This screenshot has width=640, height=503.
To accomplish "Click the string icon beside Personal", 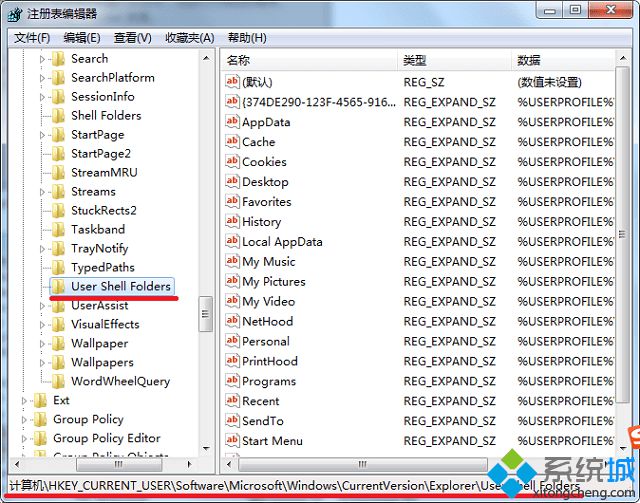I will point(232,341).
